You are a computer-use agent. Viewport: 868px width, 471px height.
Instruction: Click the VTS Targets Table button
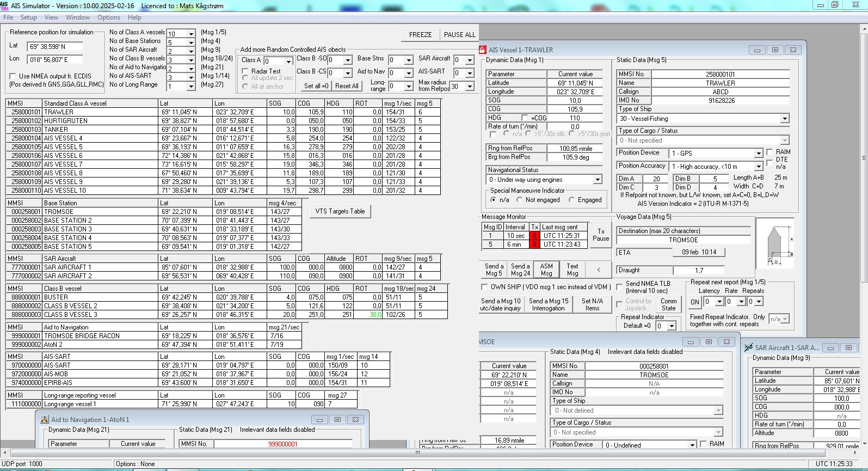click(340, 211)
